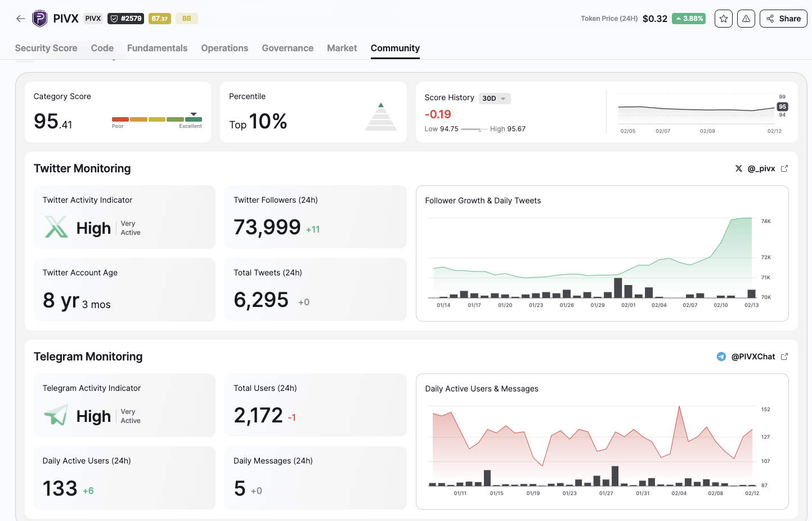Open the Code tab
Screen dimensions: 812x521
(x=102, y=48)
